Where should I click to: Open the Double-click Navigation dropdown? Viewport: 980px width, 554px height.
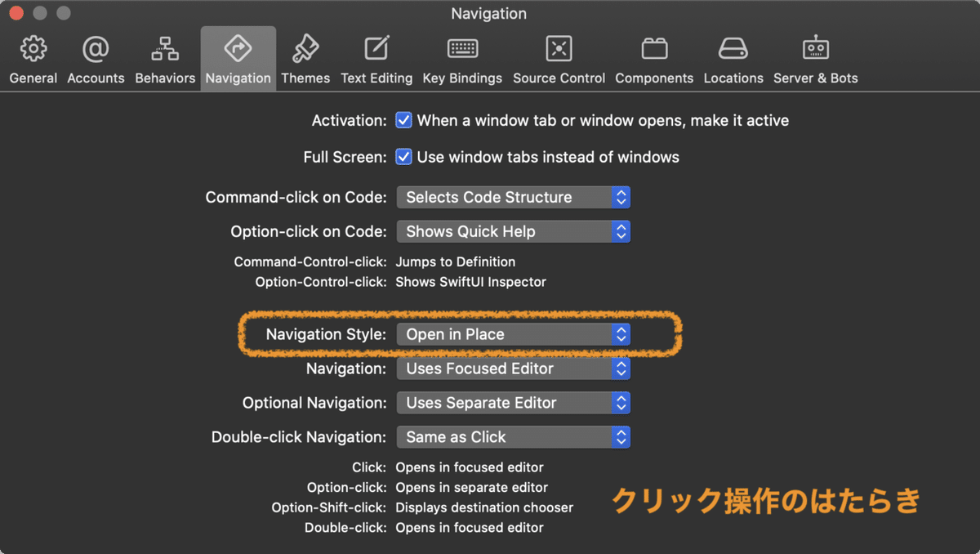point(513,437)
